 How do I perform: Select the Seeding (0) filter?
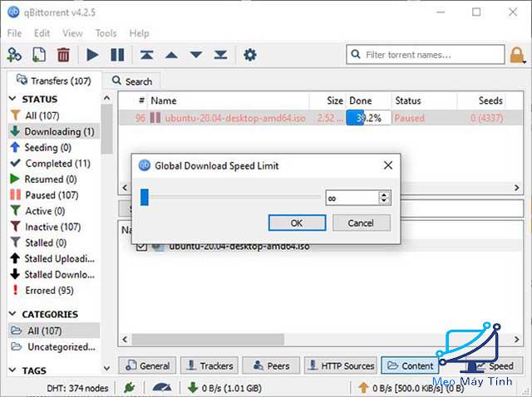coord(53,148)
